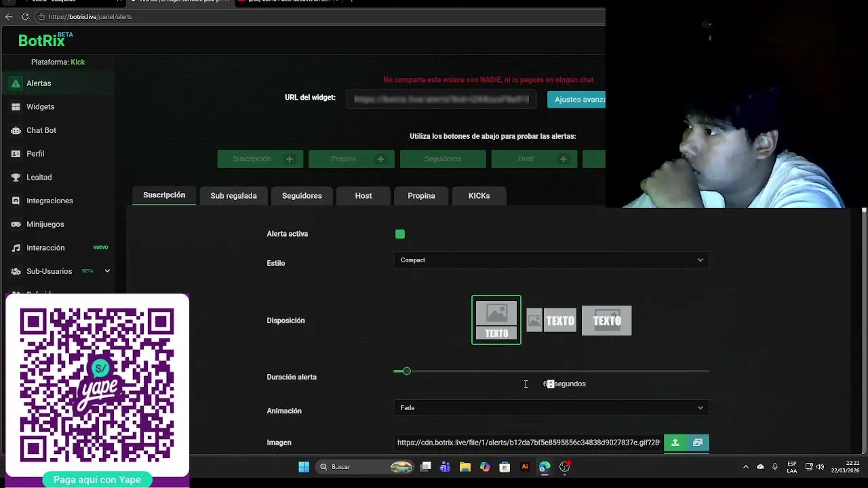Click the Plataforma: Kick text
868x488 pixels.
pyautogui.click(x=58, y=62)
